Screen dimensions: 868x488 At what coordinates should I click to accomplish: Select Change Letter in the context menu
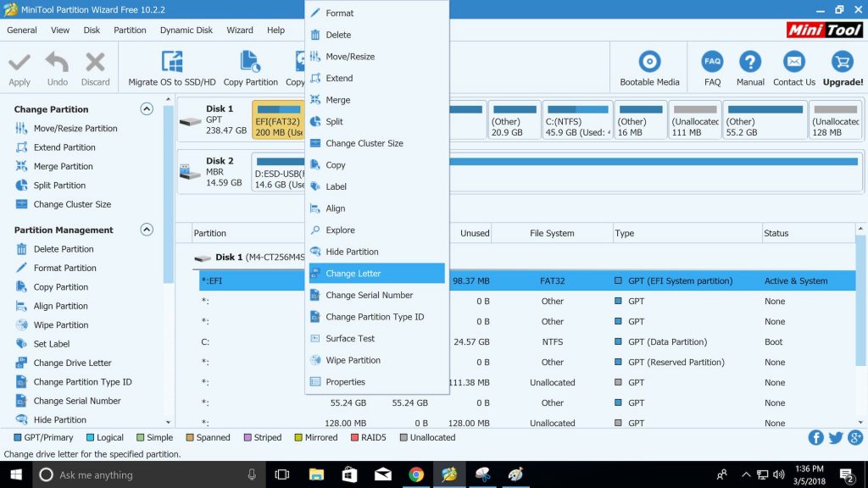tap(376, 274)
